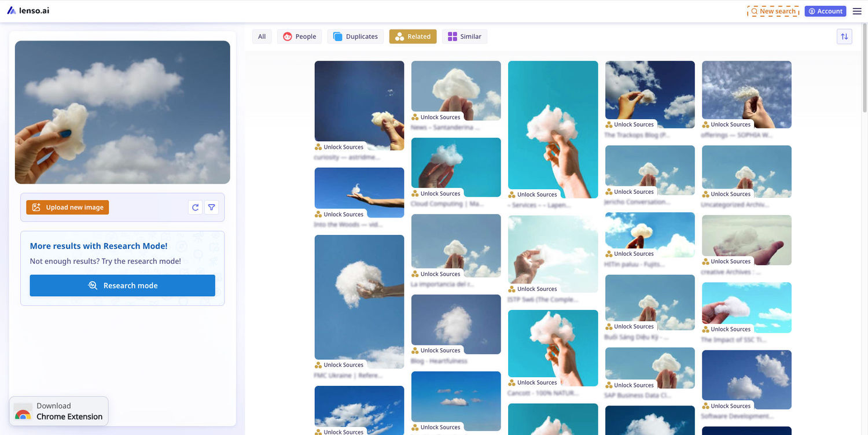Viewport: 868px width, 435px height.
Task: Click the caption 'The Impact of SSC Ti...'
Action: pos(734,340)
